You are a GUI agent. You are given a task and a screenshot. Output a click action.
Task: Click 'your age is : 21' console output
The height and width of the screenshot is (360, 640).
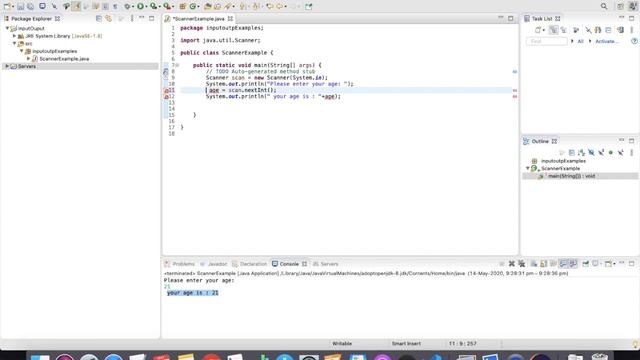pyautogui.click(x=193, y=293)
